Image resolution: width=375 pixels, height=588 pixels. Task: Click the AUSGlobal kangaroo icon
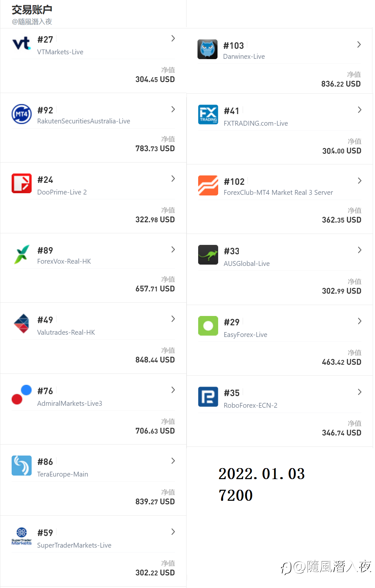[208, 255]
